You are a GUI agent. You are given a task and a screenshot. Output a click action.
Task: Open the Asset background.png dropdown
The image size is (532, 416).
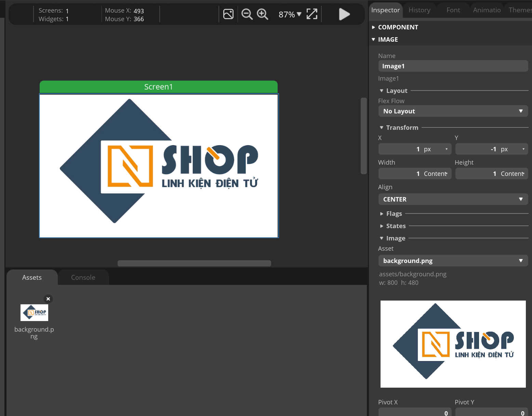coord(453,261)
